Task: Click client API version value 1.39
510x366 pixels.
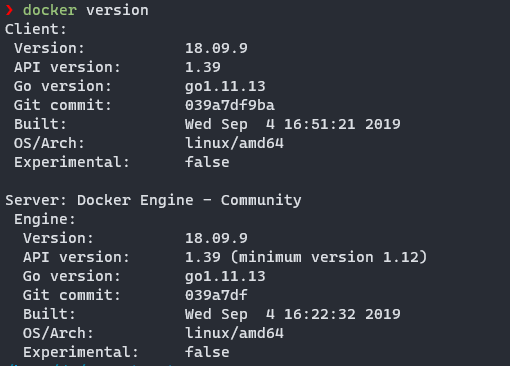Action: [203, 67]
